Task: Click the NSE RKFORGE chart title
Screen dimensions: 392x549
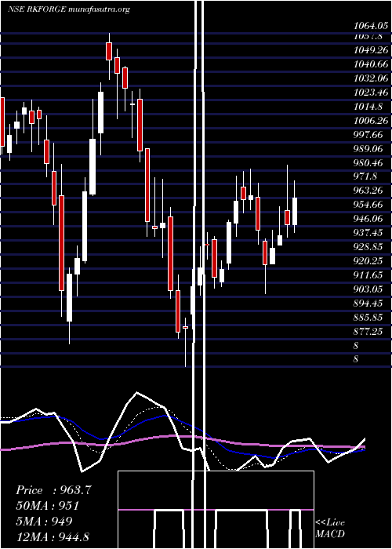Action: [69, 9]
